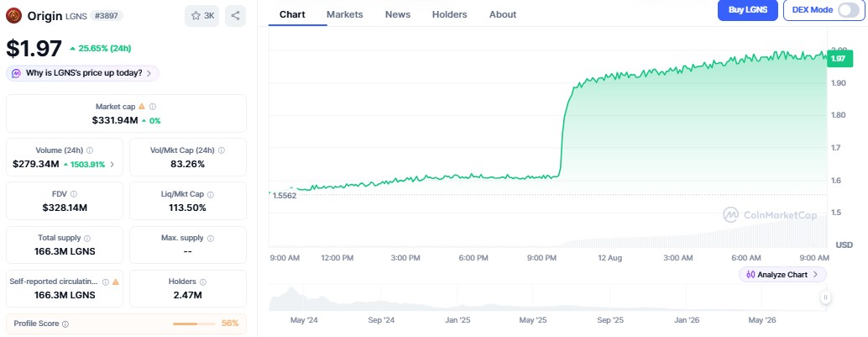Click the Self-reported circulating supply warning icon
The height and width of the screenshot is (337, 868).
click(x=116, y=282)
